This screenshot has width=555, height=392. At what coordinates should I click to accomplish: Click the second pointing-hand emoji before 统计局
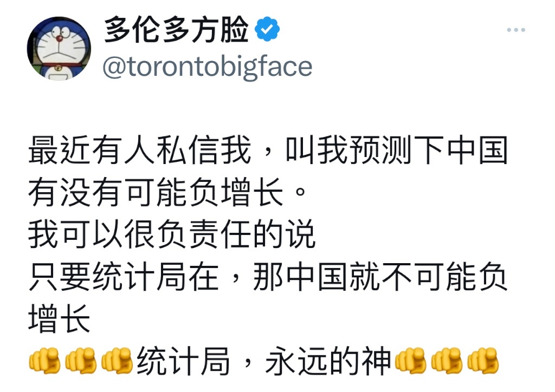coord(81,361)
